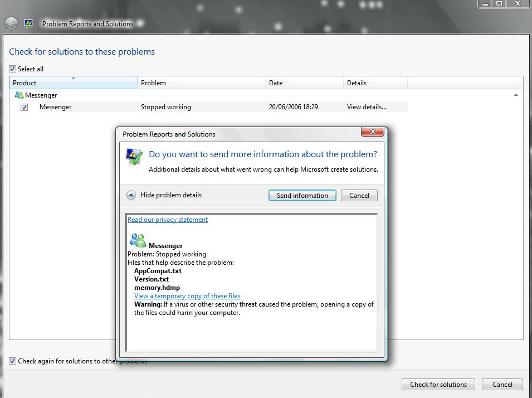Click the Messenger group icon in the list
Screen dimensions: 532x398
[x=19, y=95]
